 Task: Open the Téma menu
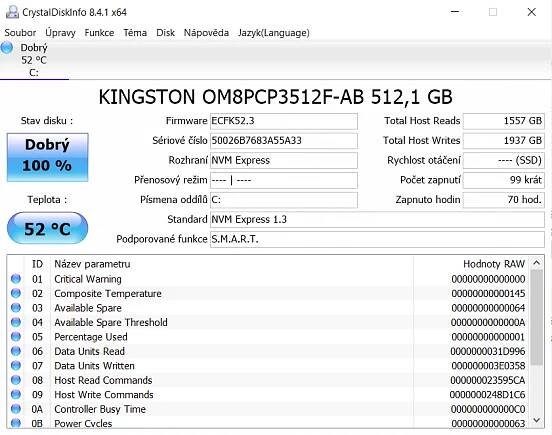coord(135,33)
